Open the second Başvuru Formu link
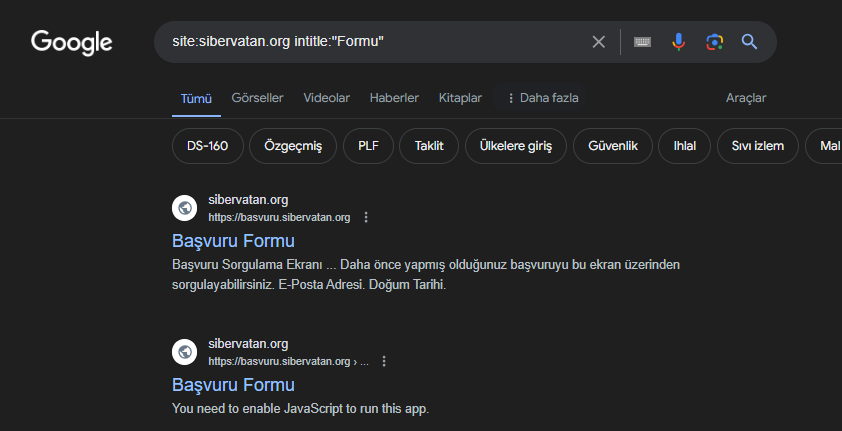This screenshot has width=842, height=431. (233, 385)
